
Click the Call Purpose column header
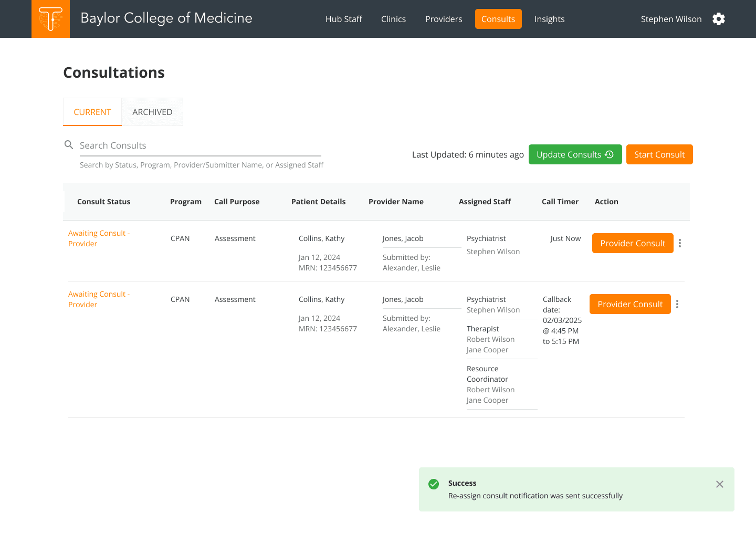pos(237,202)
